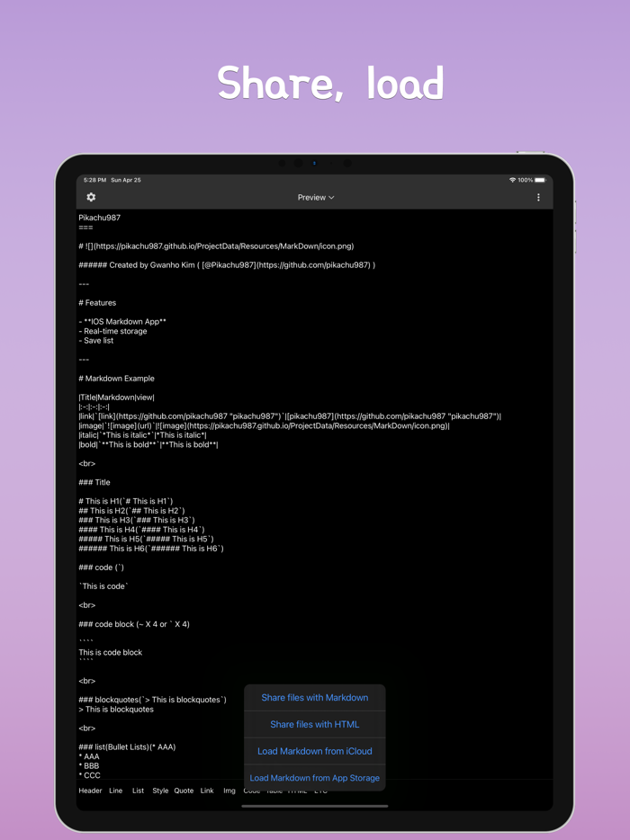Click the '* BBB' list line
The width and height of the screenshot is (630, 840).
point(89,766)
